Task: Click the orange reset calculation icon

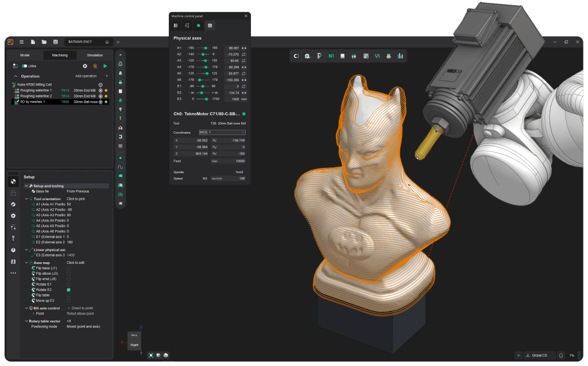Action: pos(95,66)
